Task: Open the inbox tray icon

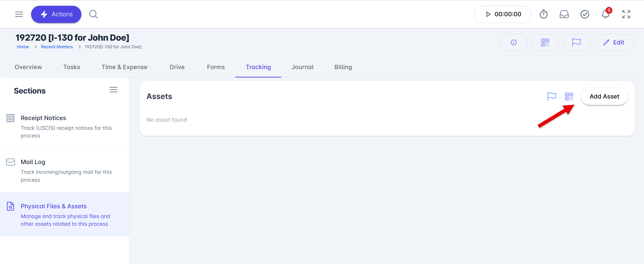Action: (x=564, y=14)
